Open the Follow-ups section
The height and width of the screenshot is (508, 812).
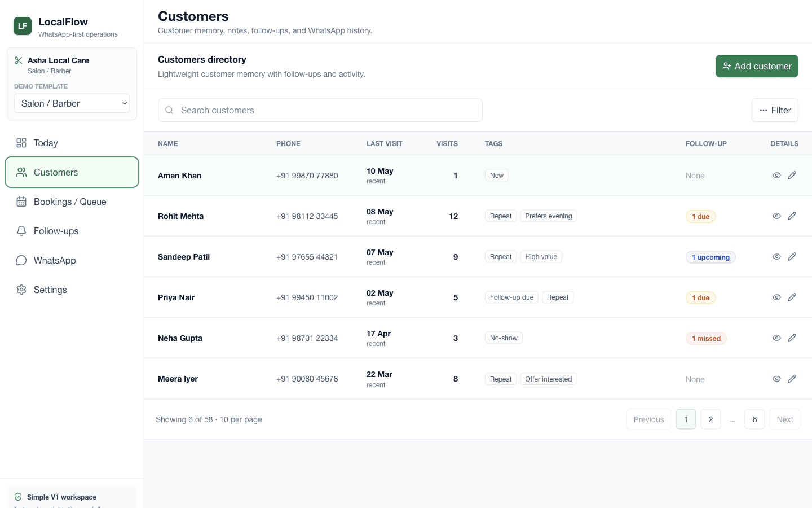(x=72, y=231)
